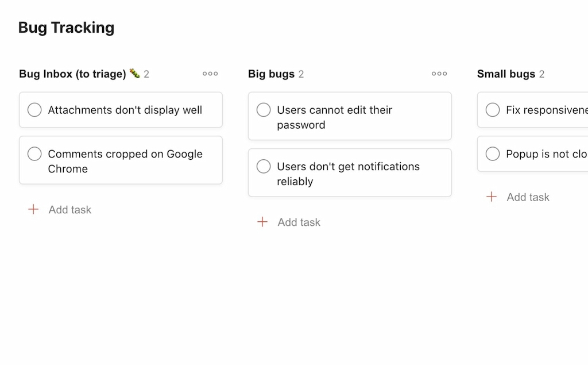Open the Big bugs section options menu

point(439,74)
